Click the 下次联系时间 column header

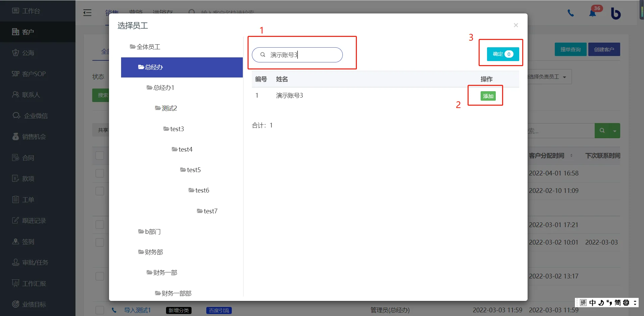click(603, 156)
